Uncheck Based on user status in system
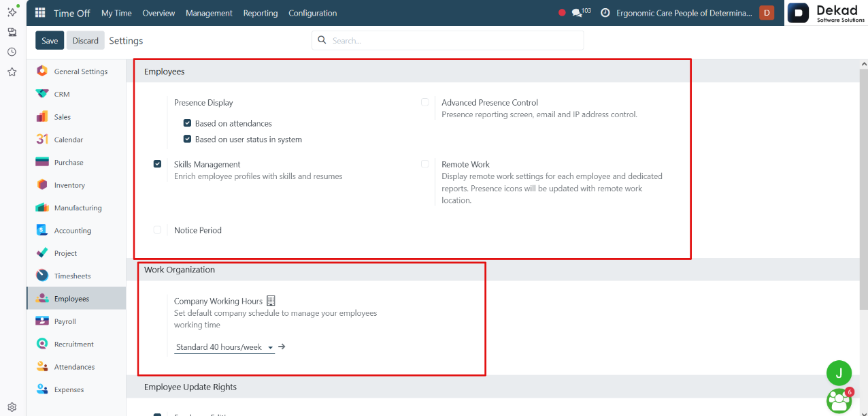This screenshot has height=416, width=868. coord(187,139)
